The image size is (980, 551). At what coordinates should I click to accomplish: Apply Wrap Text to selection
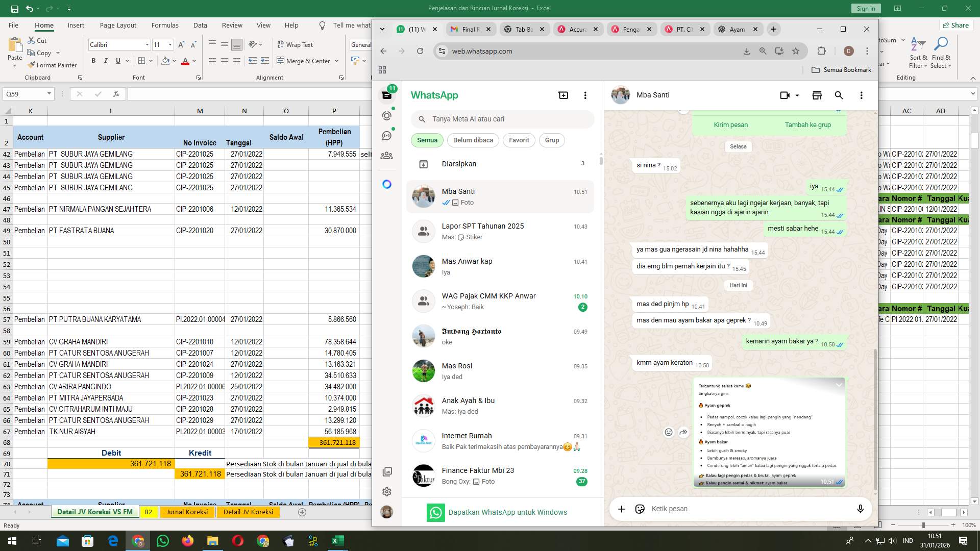pos(295,44)
